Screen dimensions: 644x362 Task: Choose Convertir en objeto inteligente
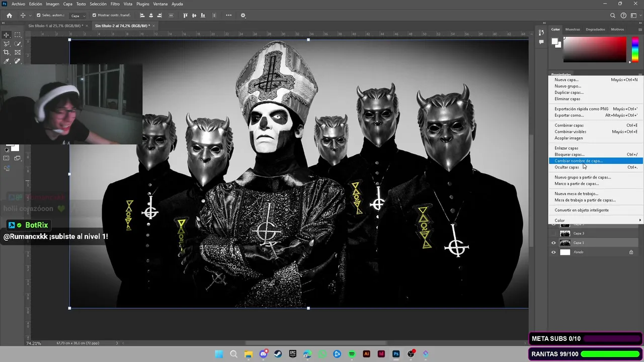click(x=595, y=210)
